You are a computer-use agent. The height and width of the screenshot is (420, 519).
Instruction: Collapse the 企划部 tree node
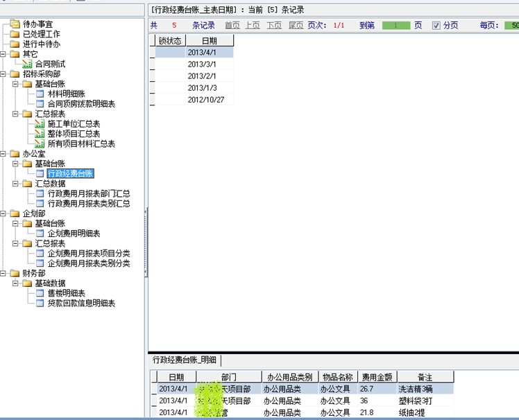click(x=4, y=213)
